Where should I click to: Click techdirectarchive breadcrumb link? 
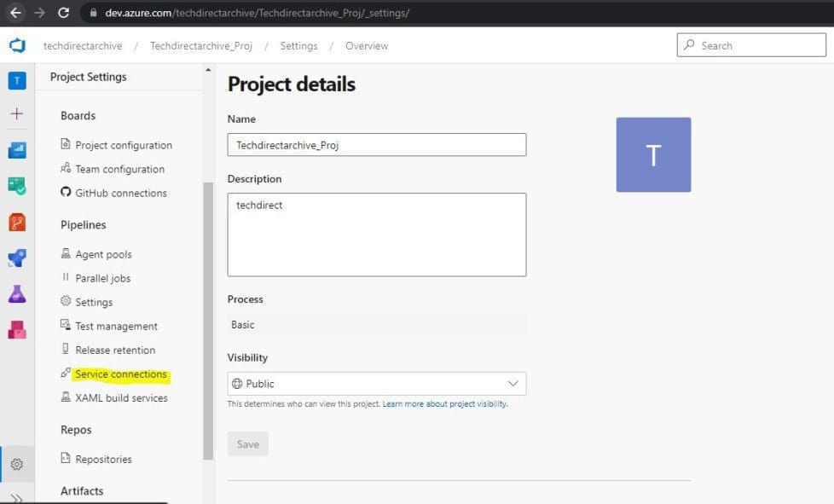[83, 46]
